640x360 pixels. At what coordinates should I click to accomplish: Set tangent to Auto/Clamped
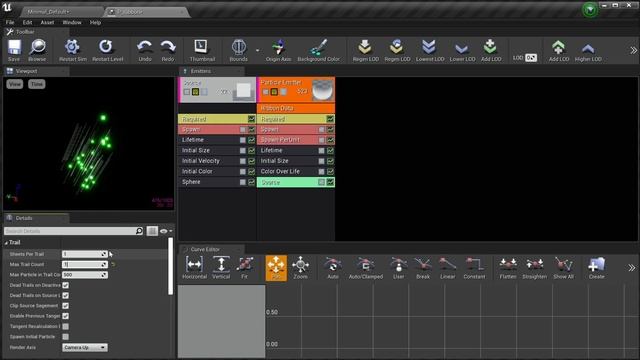(366, 268)
